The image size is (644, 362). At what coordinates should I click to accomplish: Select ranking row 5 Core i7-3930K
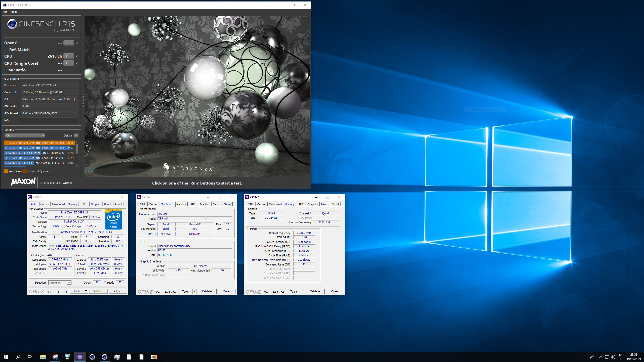point(39,163)
